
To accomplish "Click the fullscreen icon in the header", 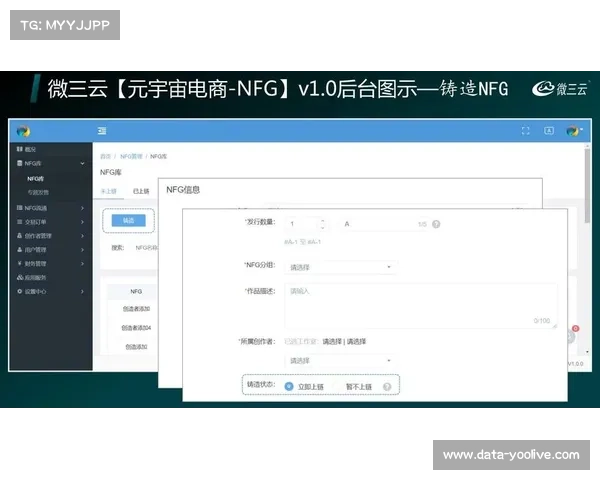I will pyautogui.click(x=525, y=131).
